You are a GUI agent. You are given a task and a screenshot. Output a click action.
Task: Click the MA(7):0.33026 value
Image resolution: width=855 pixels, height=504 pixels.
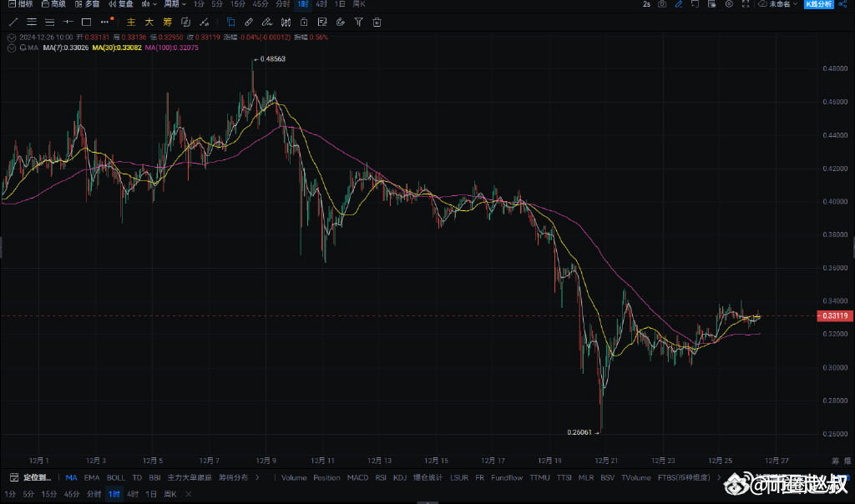coord(65,48)
